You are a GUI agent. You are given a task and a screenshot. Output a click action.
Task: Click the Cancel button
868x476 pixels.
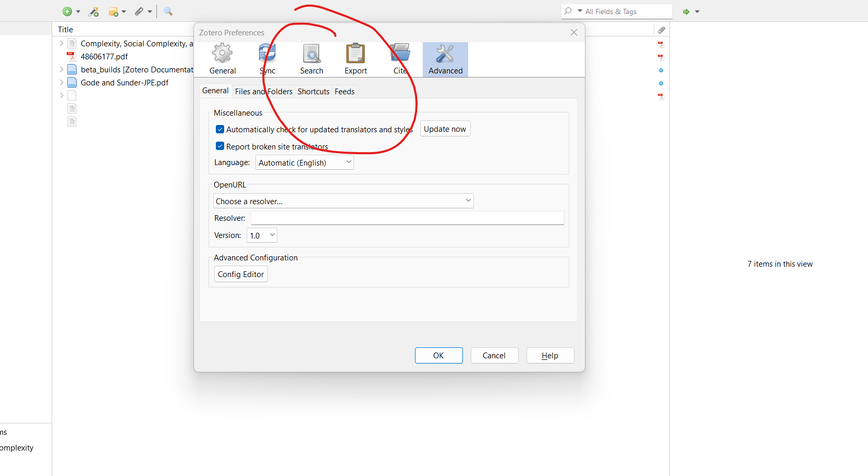point(494,355)
